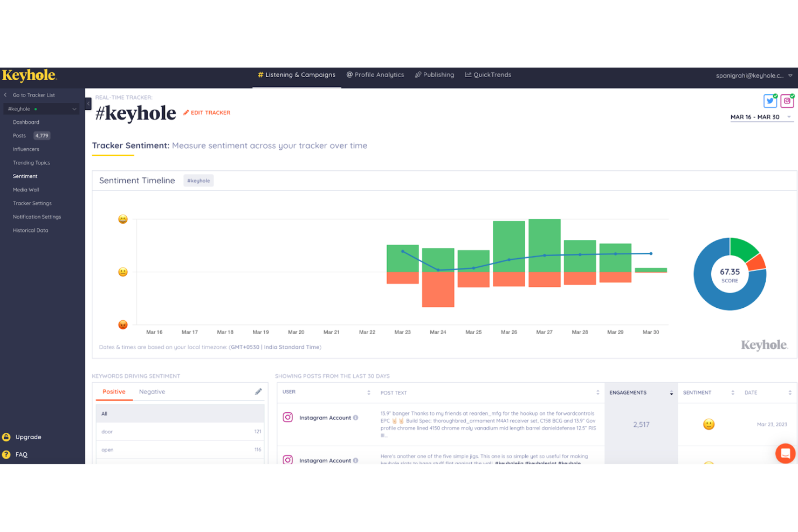Select the open keyword row
Viewport: 798px width, 532px height.
point(180,450)
